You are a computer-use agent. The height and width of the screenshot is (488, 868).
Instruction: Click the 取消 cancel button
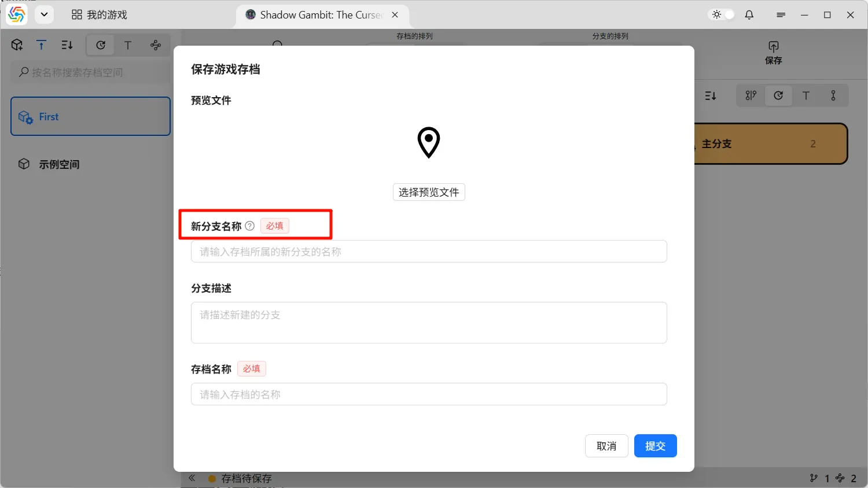[606, 446]
